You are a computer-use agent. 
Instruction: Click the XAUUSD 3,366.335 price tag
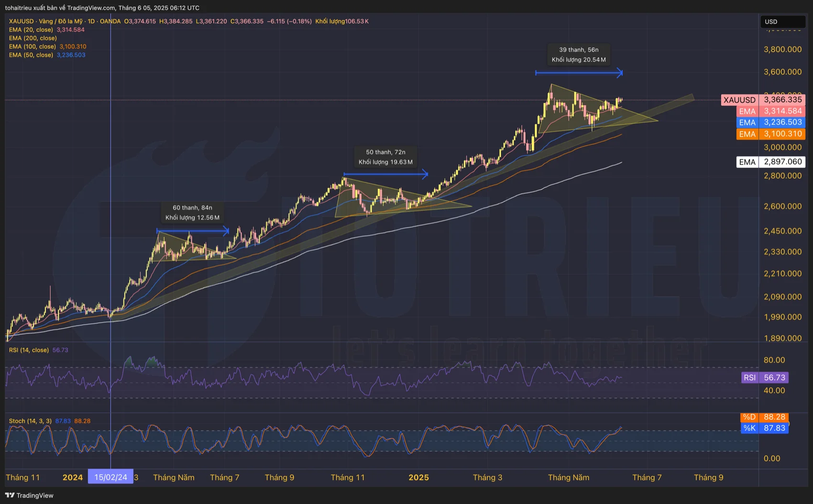click(x=763, y=100)
